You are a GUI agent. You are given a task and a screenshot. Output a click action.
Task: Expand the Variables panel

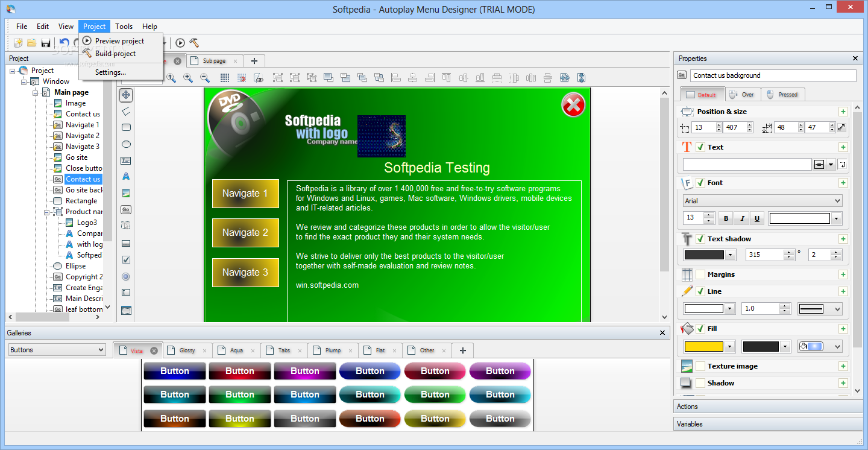(768, 424)
